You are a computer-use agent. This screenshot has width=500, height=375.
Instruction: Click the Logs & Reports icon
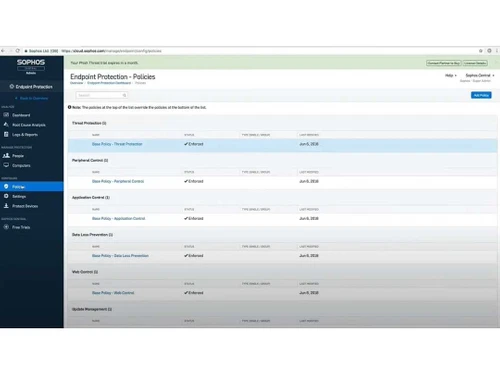tap(6, 134)
